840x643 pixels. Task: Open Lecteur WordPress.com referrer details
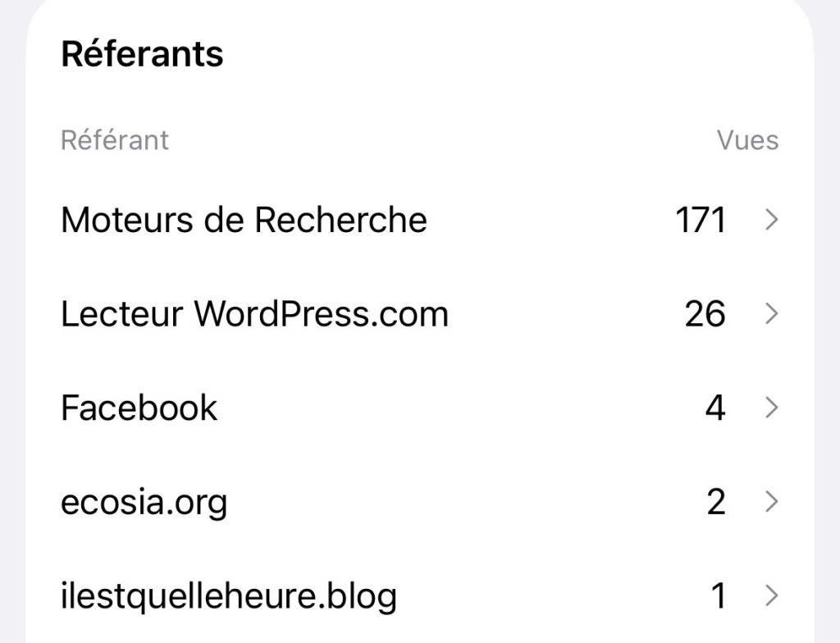(254, 313)
